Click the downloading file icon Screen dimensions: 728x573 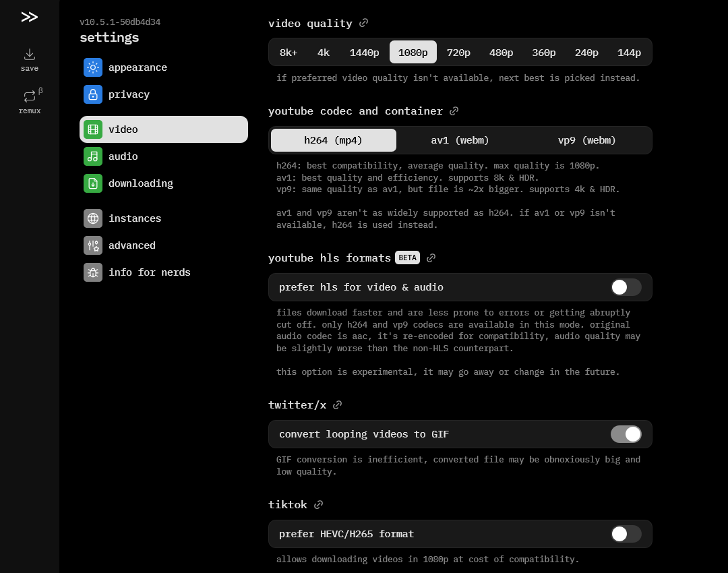[93, 183]
